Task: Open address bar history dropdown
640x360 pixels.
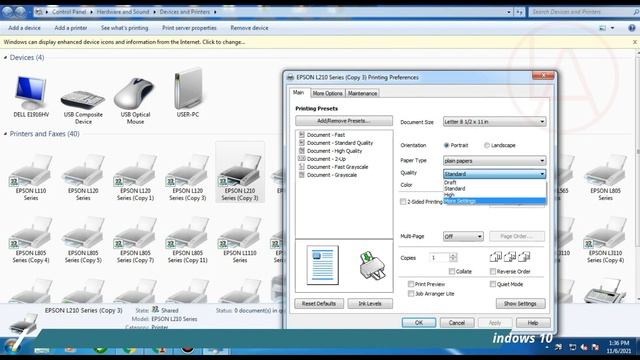Action: point(509,12)
